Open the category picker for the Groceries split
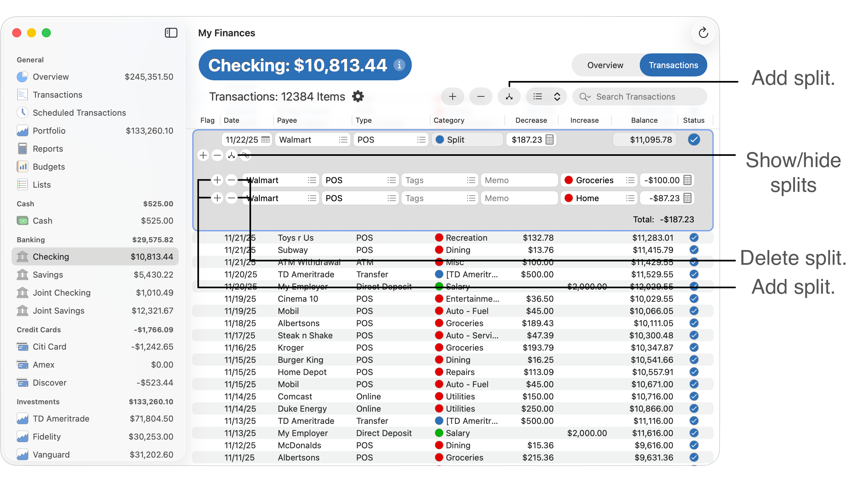Image resolution: width=868 pixels, height=482 pixels. point(630,180)
